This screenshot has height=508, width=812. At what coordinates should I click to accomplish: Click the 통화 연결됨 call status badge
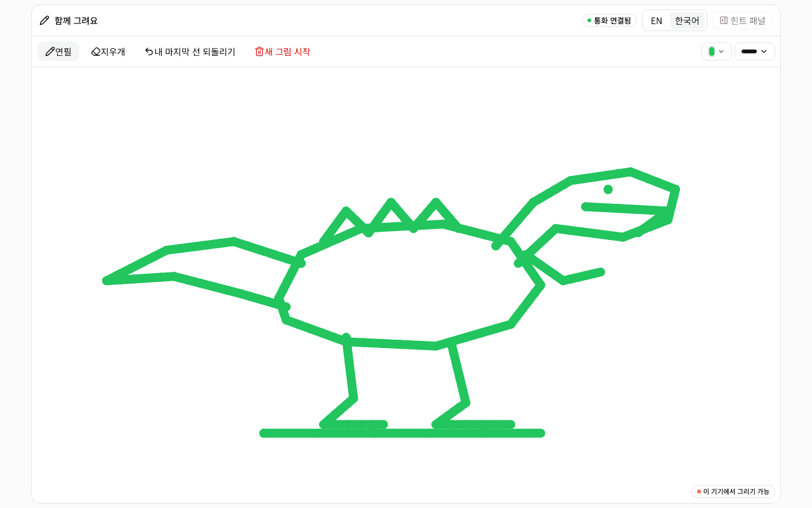pos(609,20)
